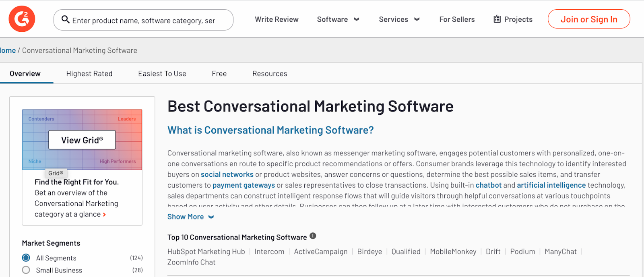Go to the Free tab

tap(219, 74)
